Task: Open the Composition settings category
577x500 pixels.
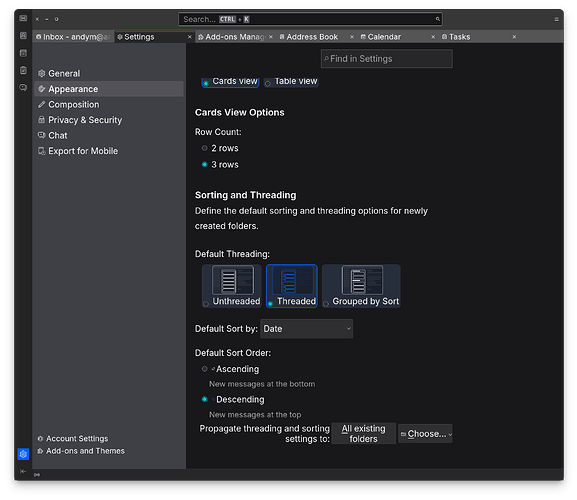Action: (x=109, y=104)
